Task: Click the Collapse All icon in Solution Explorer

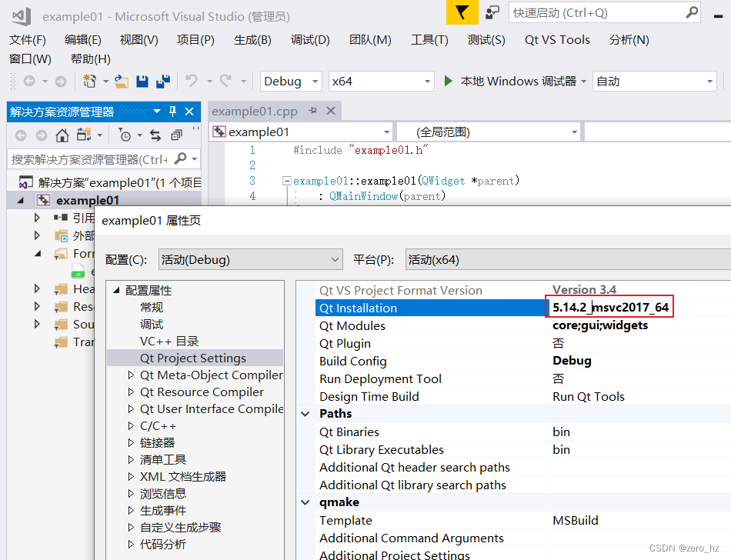Action: [176, 136]
